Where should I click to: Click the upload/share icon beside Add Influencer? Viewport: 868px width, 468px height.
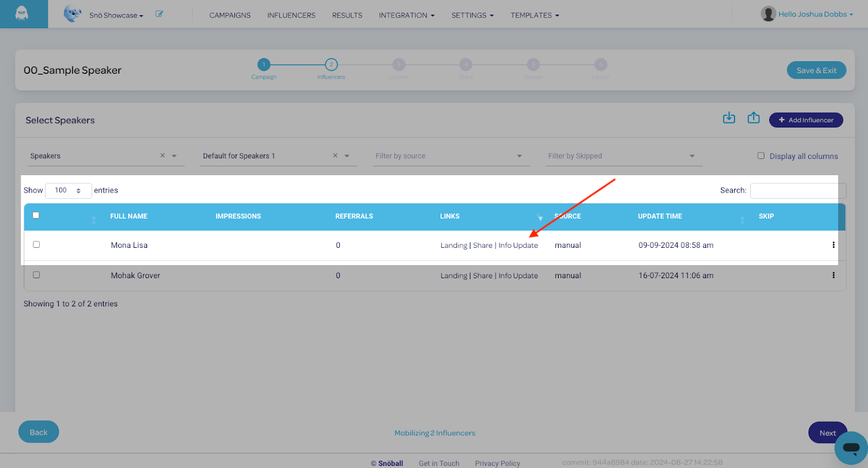point(754,118)
